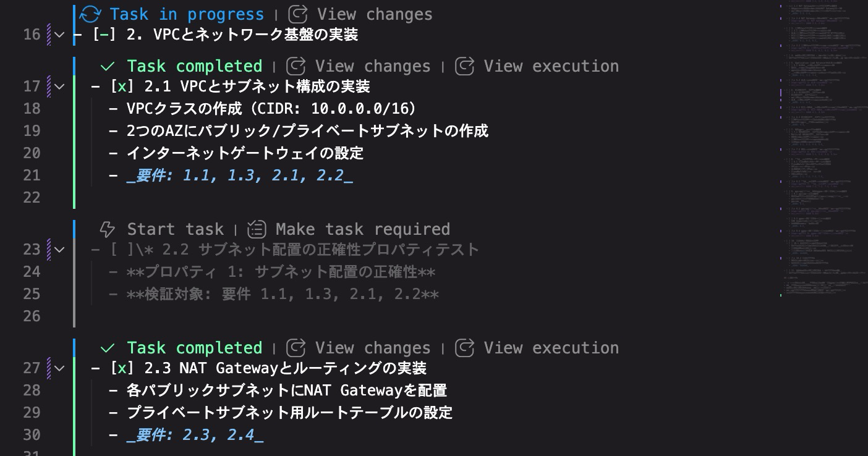Click the green checkmark icon above task 2.3
Viewport: 868px width, 456px height.
(108, 347)
